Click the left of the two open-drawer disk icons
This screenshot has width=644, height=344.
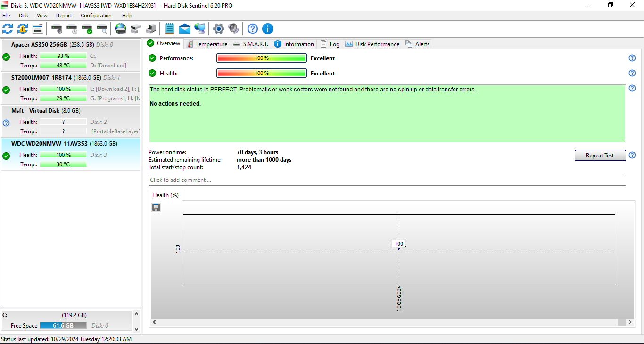click(136, 29)
